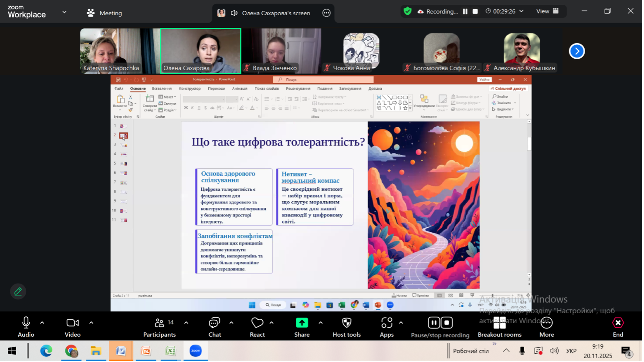644x362 pixels.
Task: Open the Zoom Workplace dropdown chevron
Action: 64,12
